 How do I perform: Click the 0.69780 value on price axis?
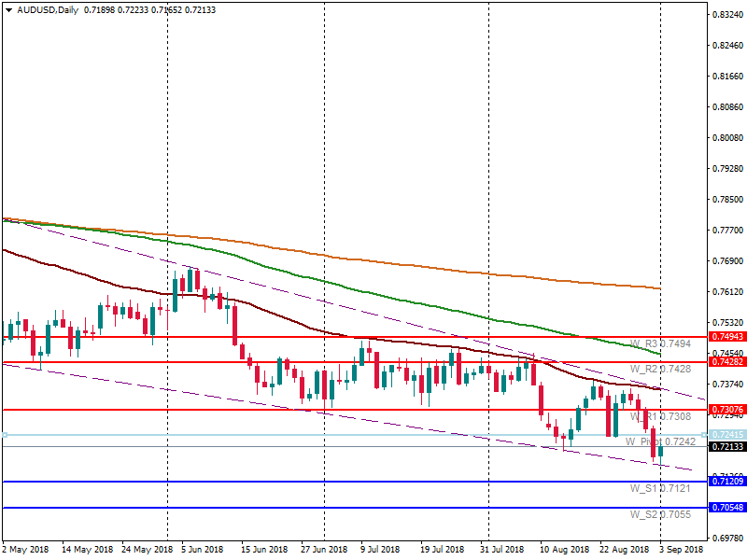click(x=726, y=539)
